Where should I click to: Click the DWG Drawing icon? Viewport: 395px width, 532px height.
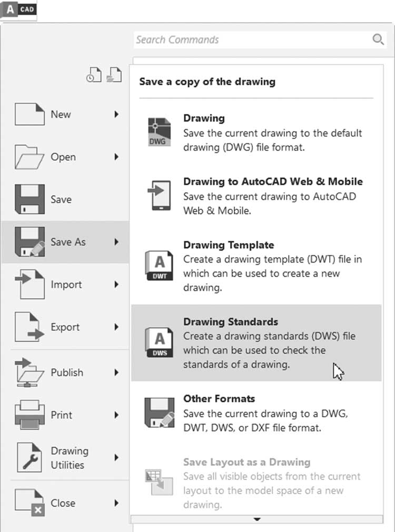159,132
